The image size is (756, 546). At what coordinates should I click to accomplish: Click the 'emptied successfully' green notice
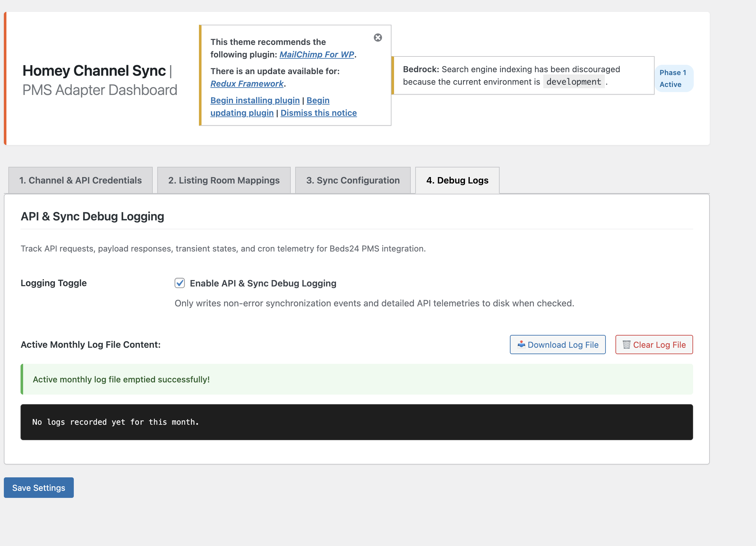(x=357, y=379)
